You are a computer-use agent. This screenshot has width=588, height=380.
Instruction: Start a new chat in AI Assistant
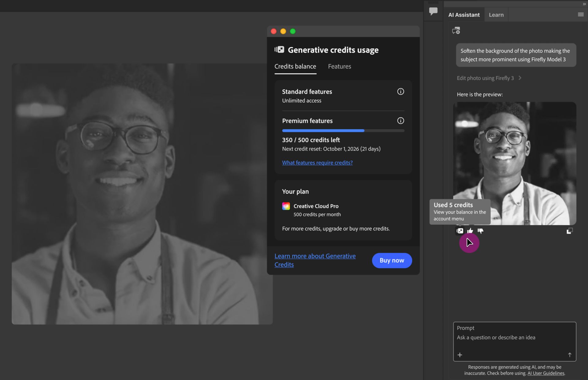click(456, 31)
